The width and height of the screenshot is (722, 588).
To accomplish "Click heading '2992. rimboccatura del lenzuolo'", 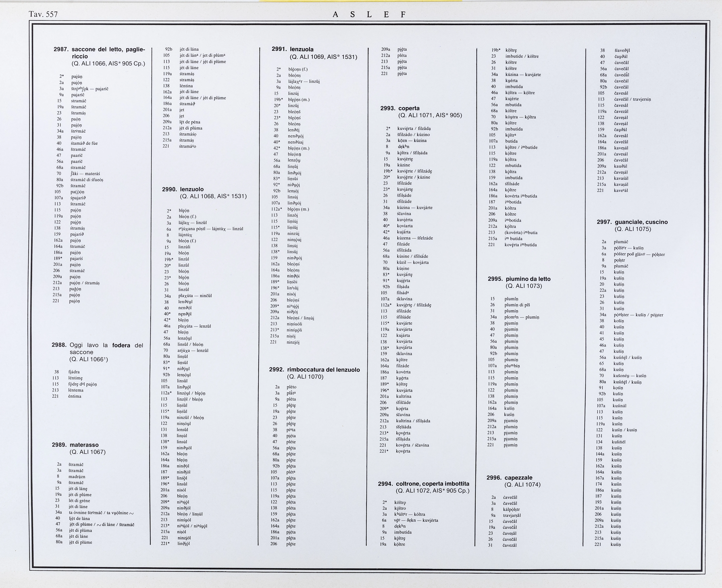I will (x=314, y=370).
